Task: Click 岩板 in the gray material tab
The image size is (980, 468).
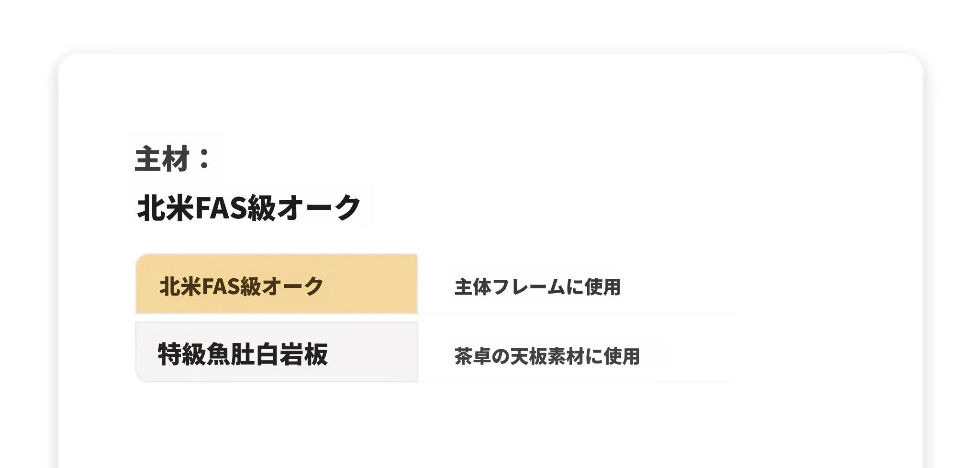Action: 303,354
